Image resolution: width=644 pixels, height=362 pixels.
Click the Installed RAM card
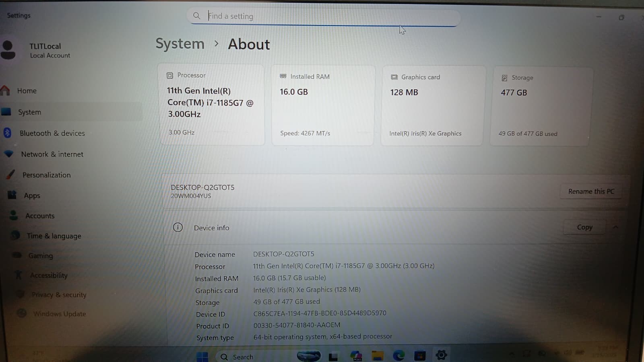pos(323,105)
